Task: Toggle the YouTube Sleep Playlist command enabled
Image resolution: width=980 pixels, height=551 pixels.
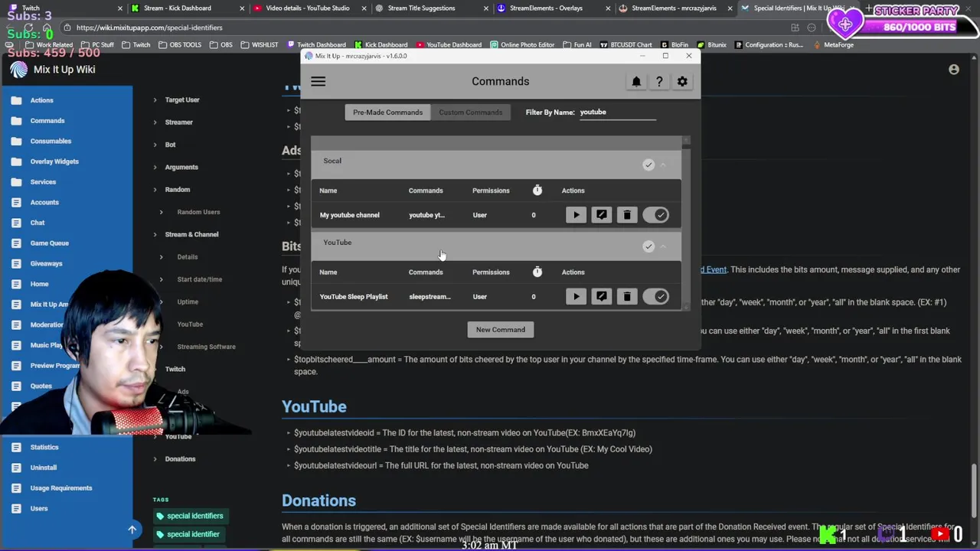Action: (656, 296)
